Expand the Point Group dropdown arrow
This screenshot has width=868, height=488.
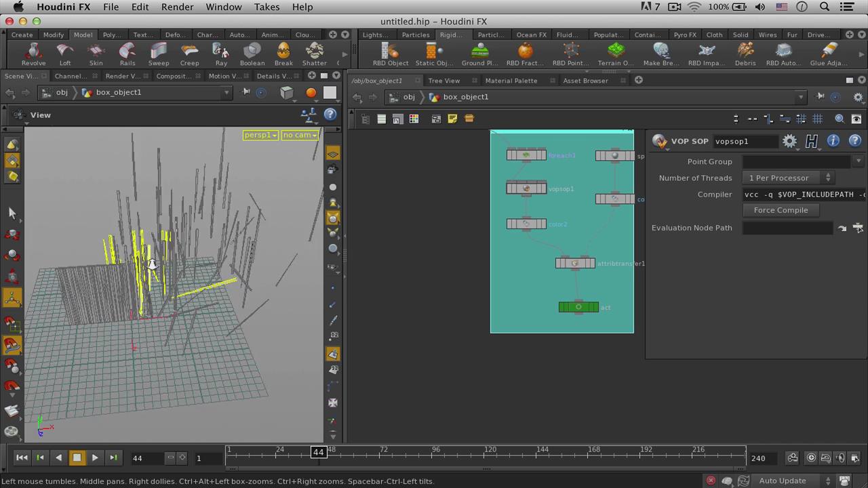(859, 161)
